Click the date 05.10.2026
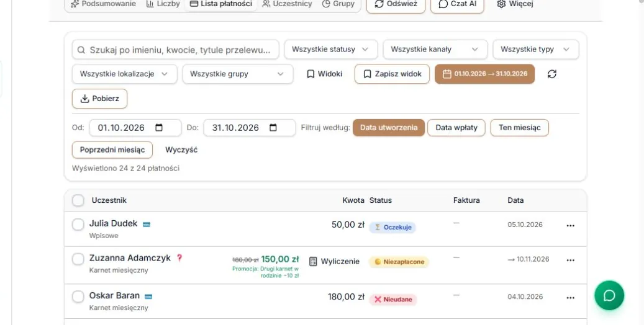The image size is (644, 325). point(525,225)
